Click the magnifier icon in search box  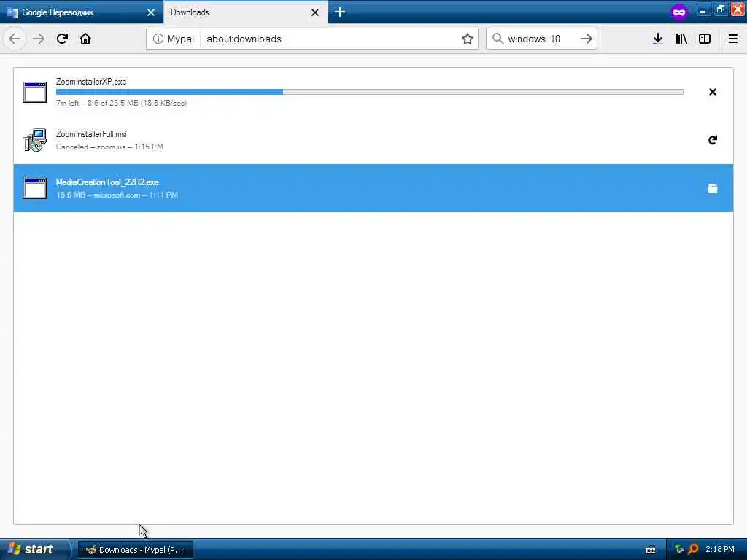point(498,39)
